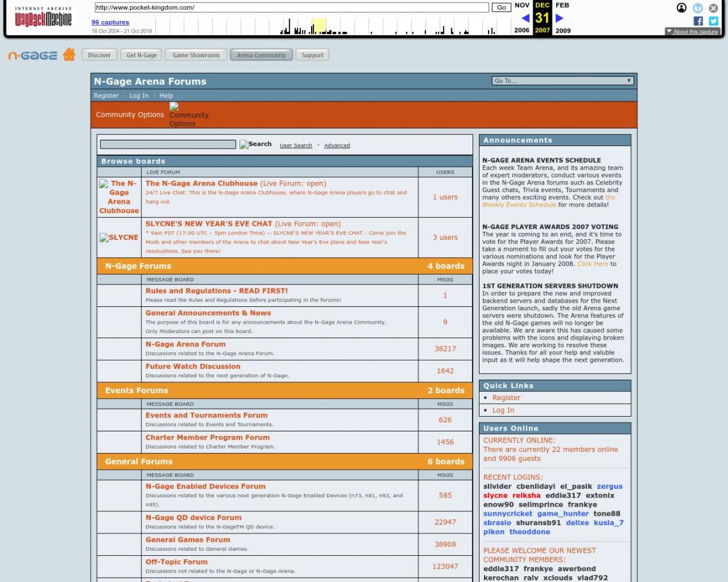Click the forum search text box
The image size is (728, 582).
168,144
